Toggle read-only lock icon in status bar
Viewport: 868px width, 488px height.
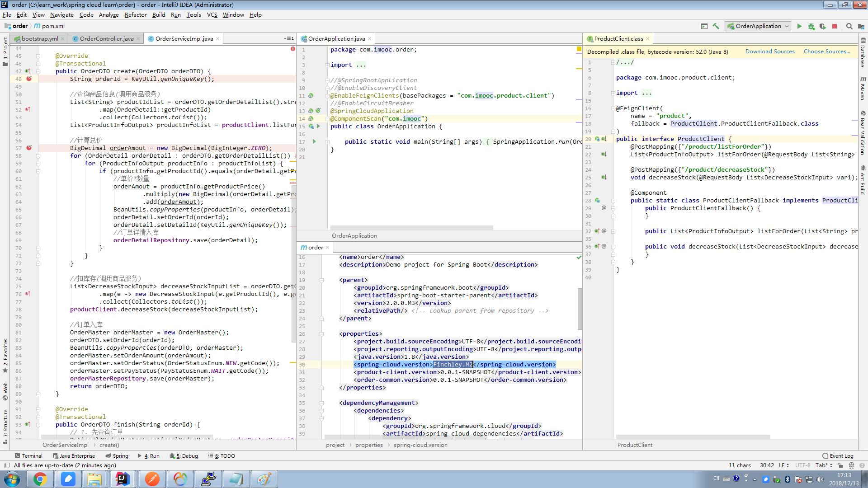(x=840, y=465)
